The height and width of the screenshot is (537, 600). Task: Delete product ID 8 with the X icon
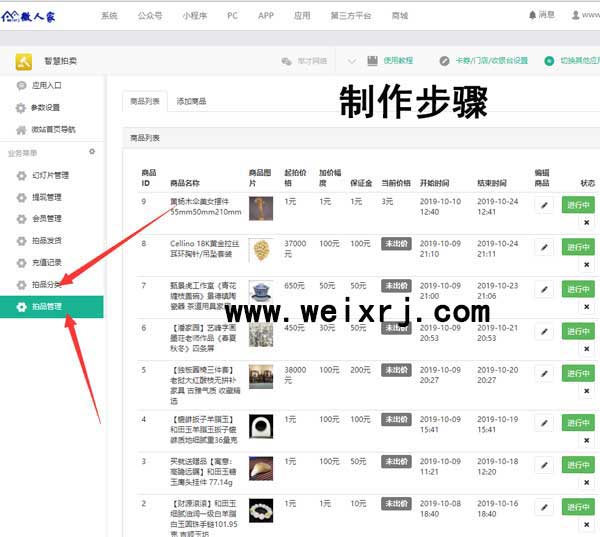[586, 264]
